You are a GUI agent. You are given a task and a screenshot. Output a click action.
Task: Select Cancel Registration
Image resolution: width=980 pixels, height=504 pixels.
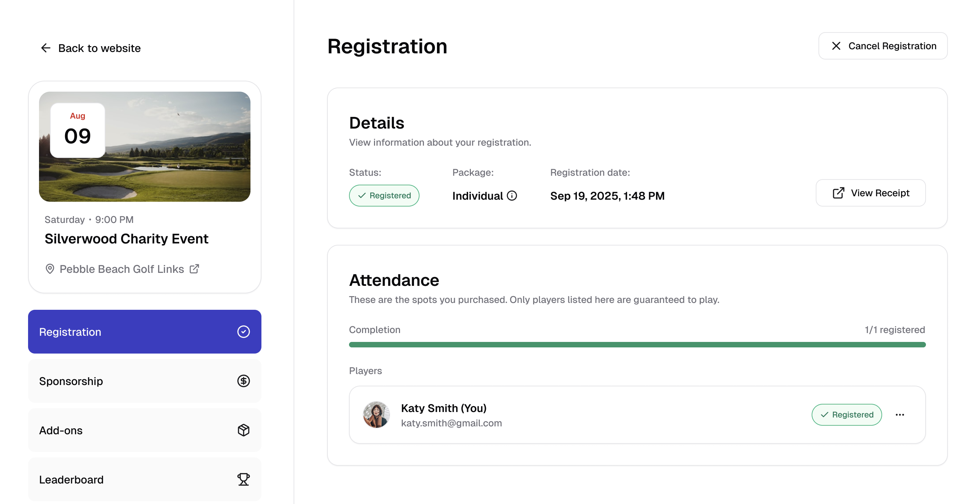pyautogui.click(x=883, y=45)
